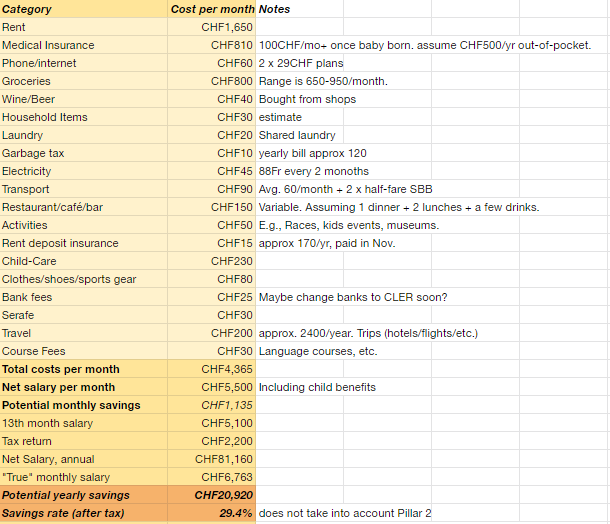The height and width of the screenshot is (524, 610).
Task: Click the Activities category cell
Action: pyautogui.click(x=84, y=225)
